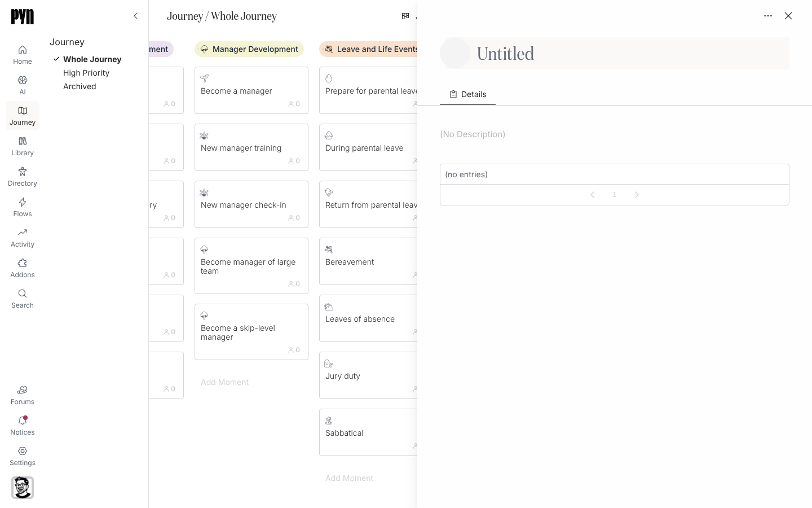Select page 1 in entries pagination

coord(615,195)
